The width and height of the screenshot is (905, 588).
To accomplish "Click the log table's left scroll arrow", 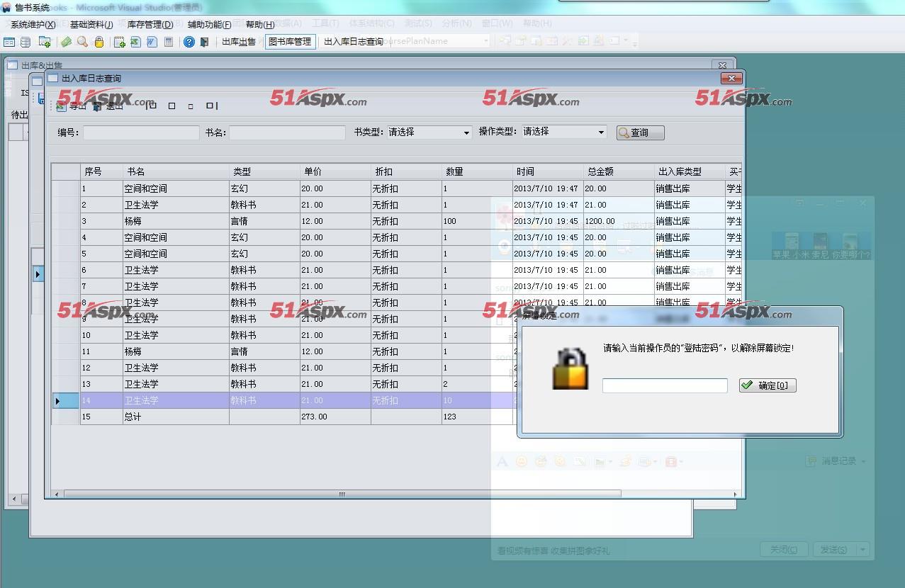I will (57, 494).
